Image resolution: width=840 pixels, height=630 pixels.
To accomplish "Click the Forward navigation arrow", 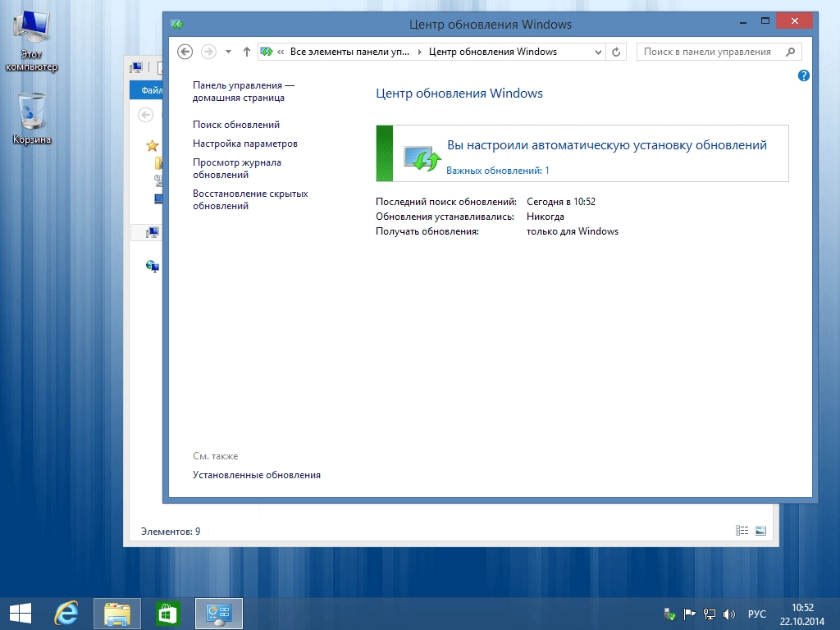I will pos(208,52).
